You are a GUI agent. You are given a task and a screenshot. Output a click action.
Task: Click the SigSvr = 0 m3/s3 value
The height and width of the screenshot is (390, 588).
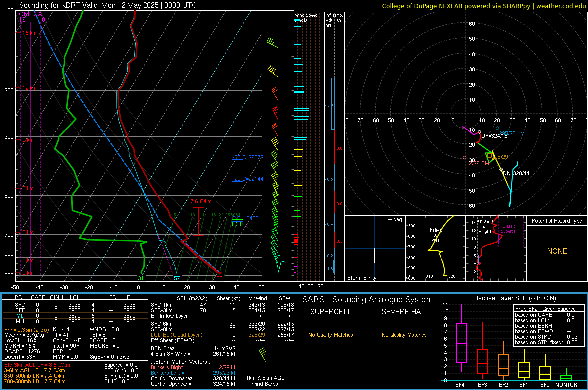click(x=110, y=357)
